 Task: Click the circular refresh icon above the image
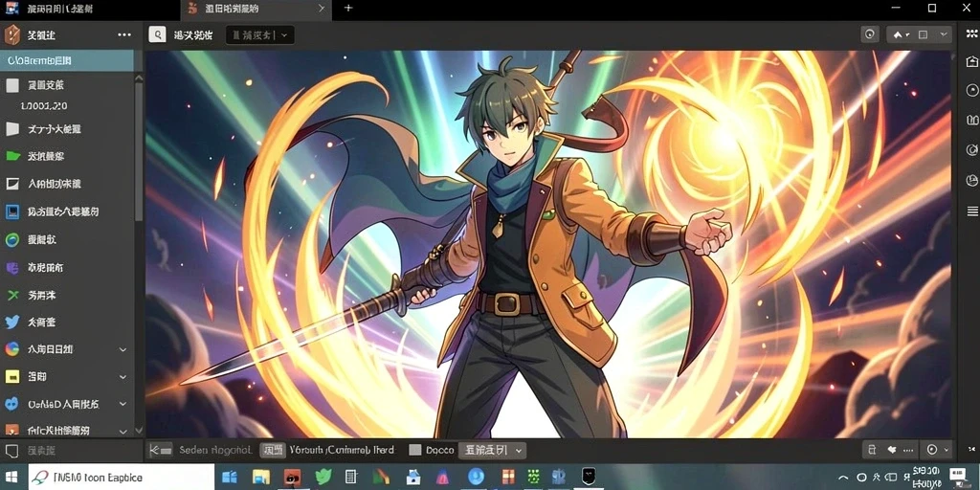870,34
